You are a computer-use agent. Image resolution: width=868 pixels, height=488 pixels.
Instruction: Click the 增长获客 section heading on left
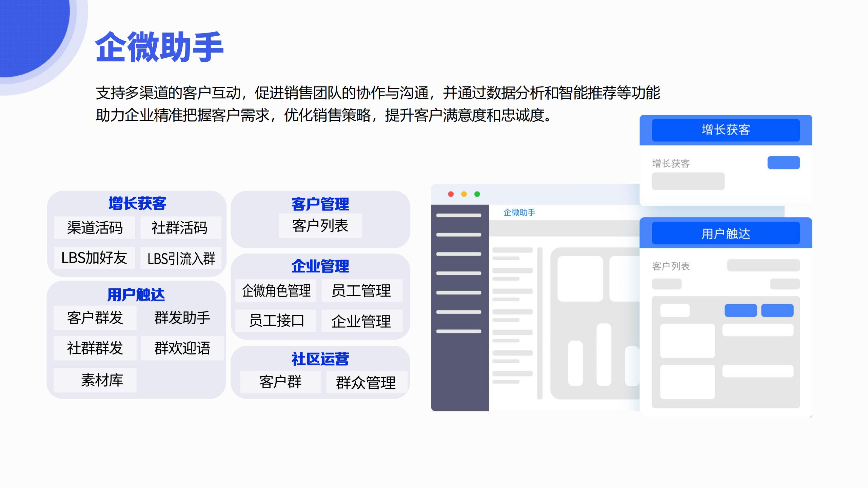pos(137,203)
